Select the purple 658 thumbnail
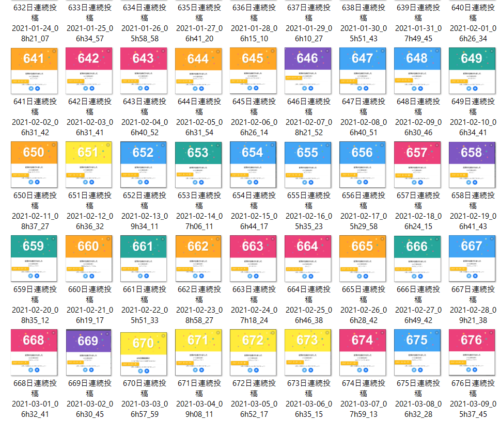This screenshot has height=421, width=500. coord(472,165)
